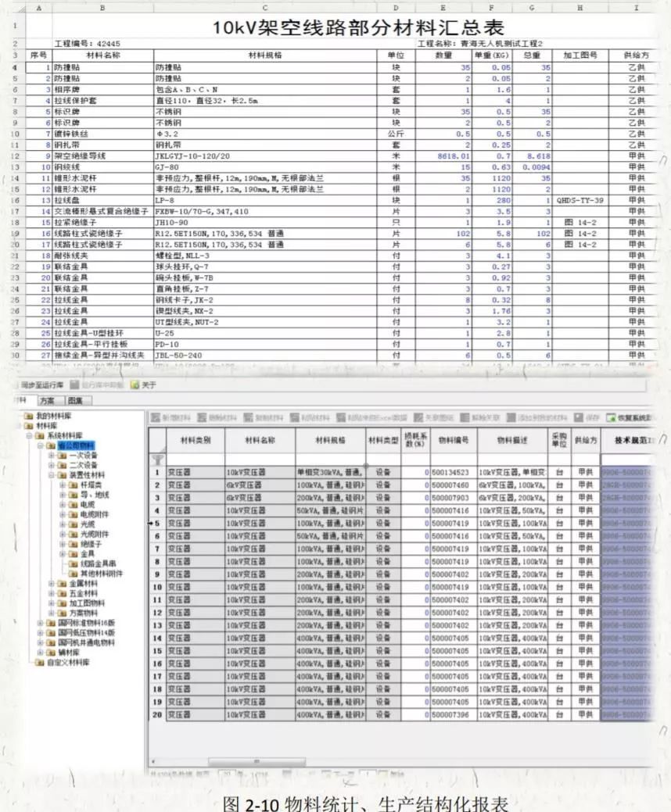This screenshot has height=812, width=671.
Task: Click spreadsheet cell 架空绝缘导线
Action: pos(102,156)
